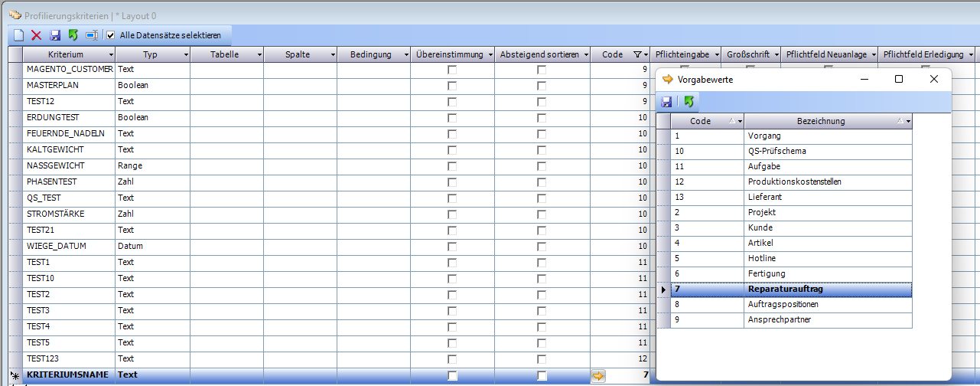
Task: Save in the Vorgabewerte dialog toolbar
Action: 666,102
